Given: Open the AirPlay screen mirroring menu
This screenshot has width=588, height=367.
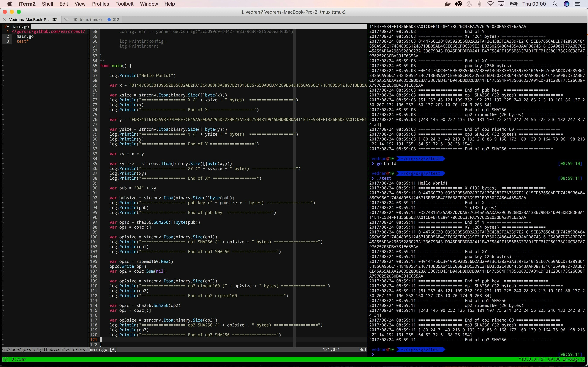Looking at the screenshot, I should tap(501, 4).
